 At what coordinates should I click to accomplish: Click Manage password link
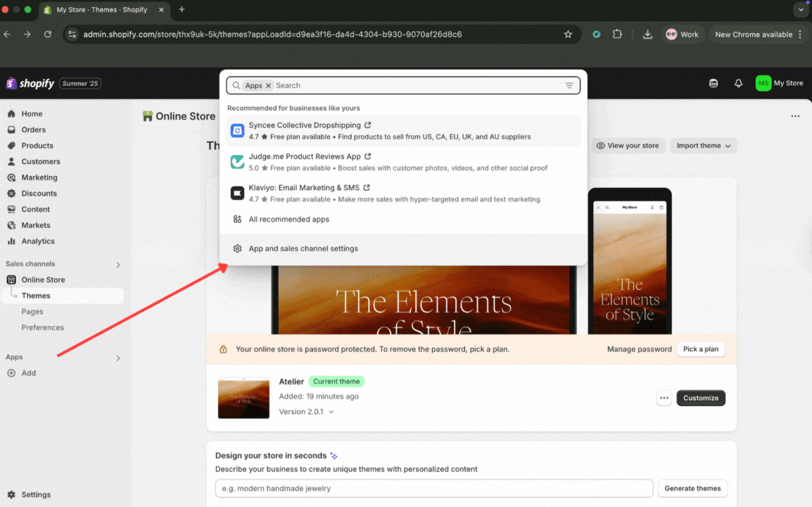pyautogui.click(x=639, y=349)
